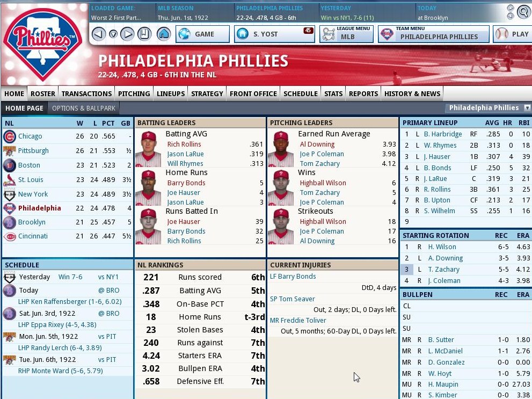Click the back navigation arrow icon
Image resolution: width=532 pixels, height=399 pixels.
tap(98, 34)
